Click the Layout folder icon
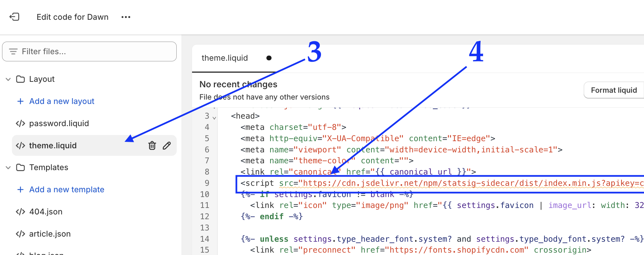Viewport: 644px width, 255px height. pyautogui.click(x=20, y=79)
